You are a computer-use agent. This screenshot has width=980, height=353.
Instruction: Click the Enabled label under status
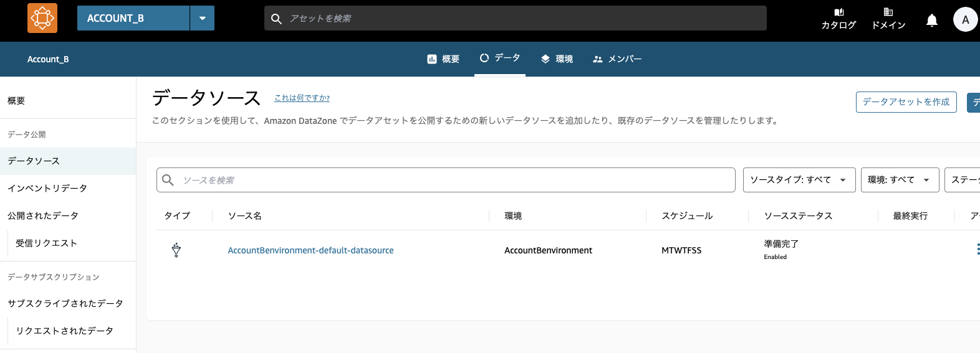tap(775, 257)
